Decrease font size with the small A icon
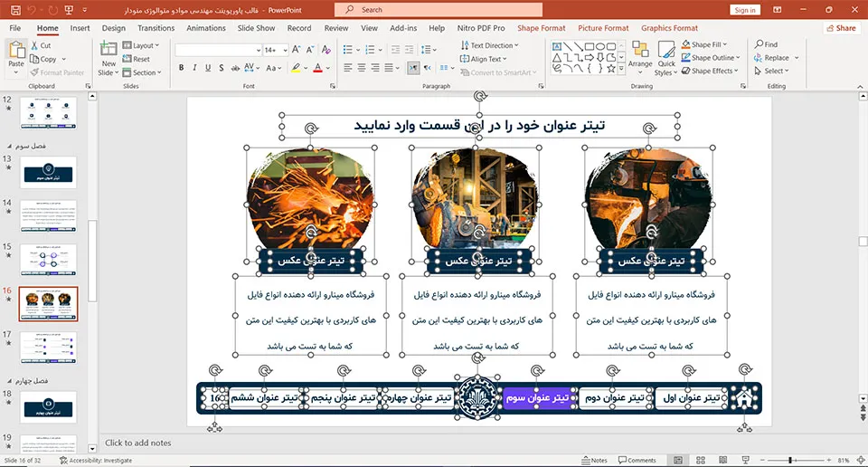 310,50
